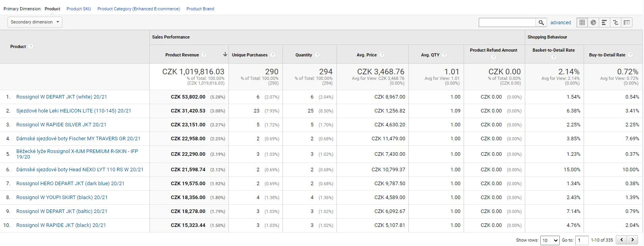Open the pivot table view icon
The image size is (644, 246).
pos(627,23)
